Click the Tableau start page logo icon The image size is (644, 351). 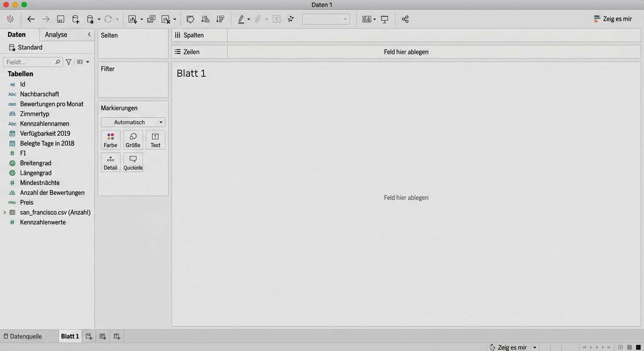click(10, 19)
